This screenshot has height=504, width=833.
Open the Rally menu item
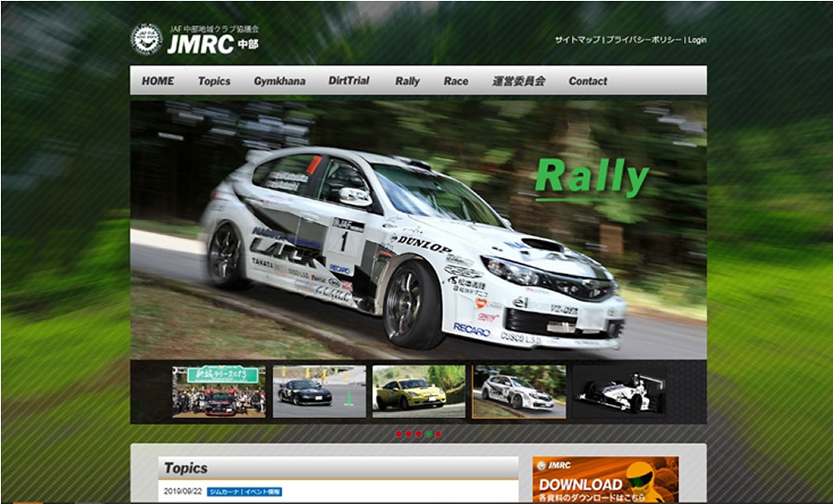[x=407, y=81]
